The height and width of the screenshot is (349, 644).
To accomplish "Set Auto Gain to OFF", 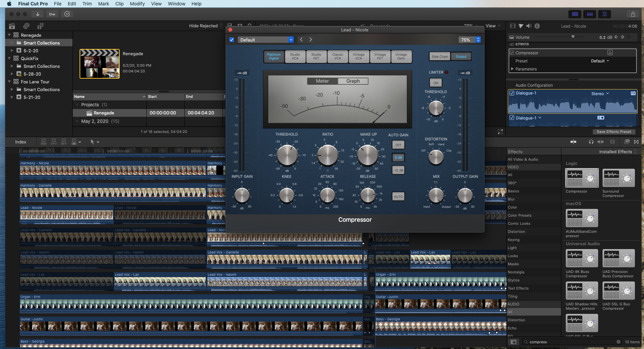I will pyautogui.click(x=398, y=145).
